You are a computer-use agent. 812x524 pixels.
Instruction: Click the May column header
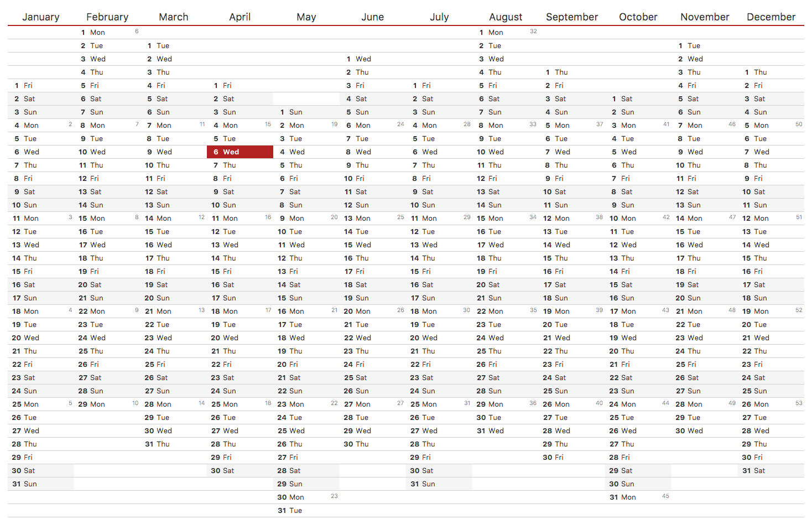306,17
